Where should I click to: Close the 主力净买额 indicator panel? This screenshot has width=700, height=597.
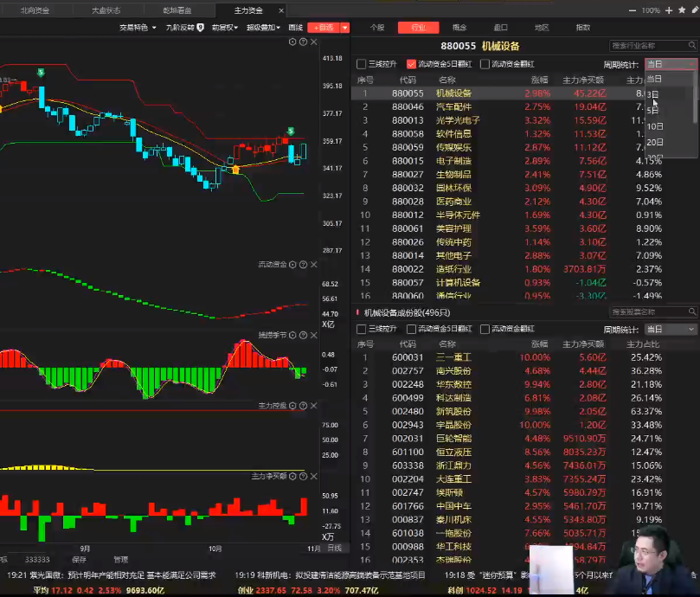[x=314, y=476]
